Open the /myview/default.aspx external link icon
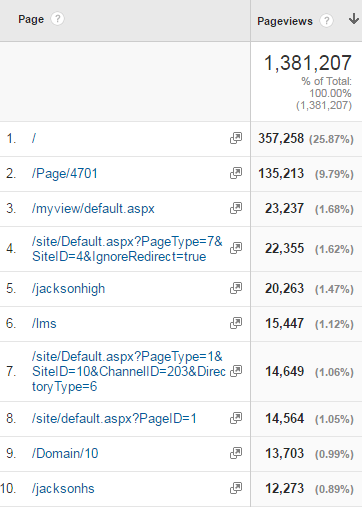Image resolution: width=362 pixels, height=511 pixels. (236, 208)
